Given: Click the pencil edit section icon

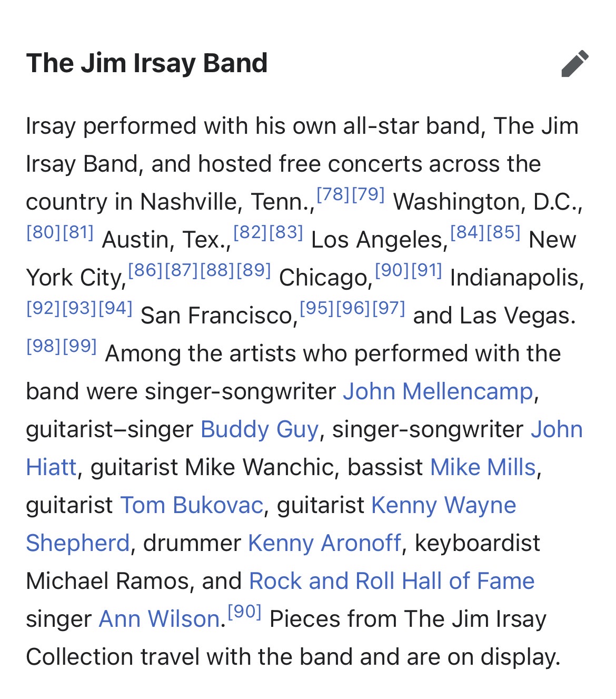Looking at the screenshot, I should [x=574, y=64].
